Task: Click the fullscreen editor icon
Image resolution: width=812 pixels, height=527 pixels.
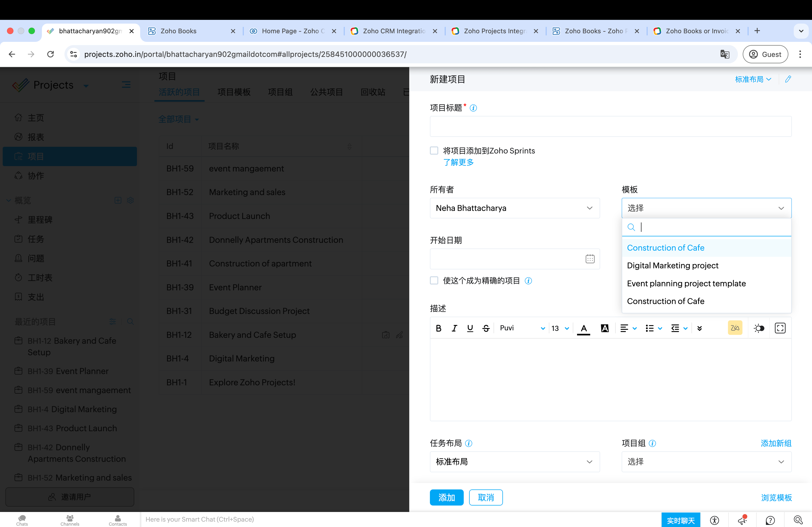Action: pyautogui.click(x=780, y=328)
